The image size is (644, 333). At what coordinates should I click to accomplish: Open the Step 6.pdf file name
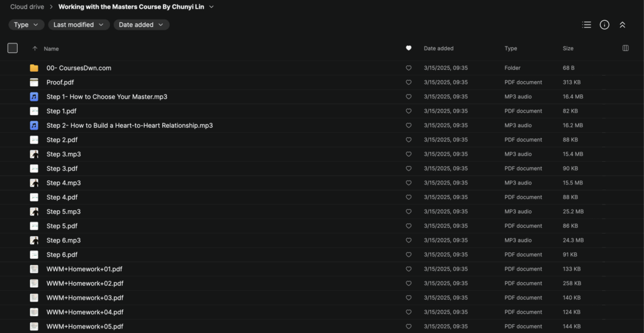pyautogui.click(x=62, y=255)
